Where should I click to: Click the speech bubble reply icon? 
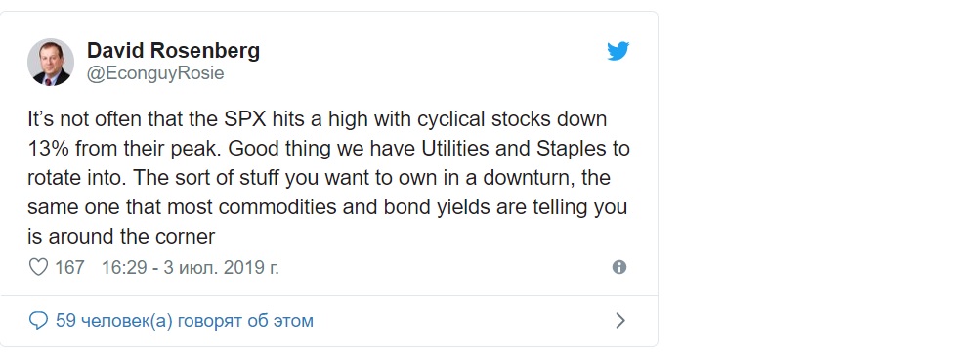point(39,321)
